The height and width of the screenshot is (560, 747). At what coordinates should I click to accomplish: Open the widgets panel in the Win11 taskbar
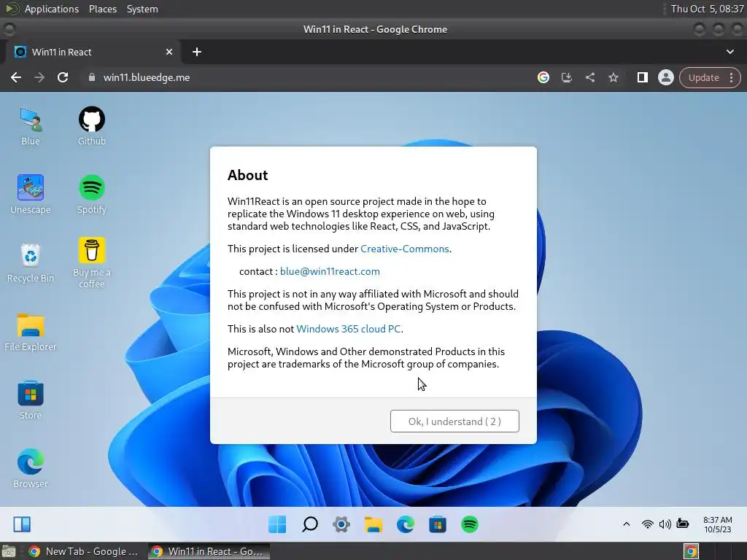pyautogui.click(x=22, y=524)
